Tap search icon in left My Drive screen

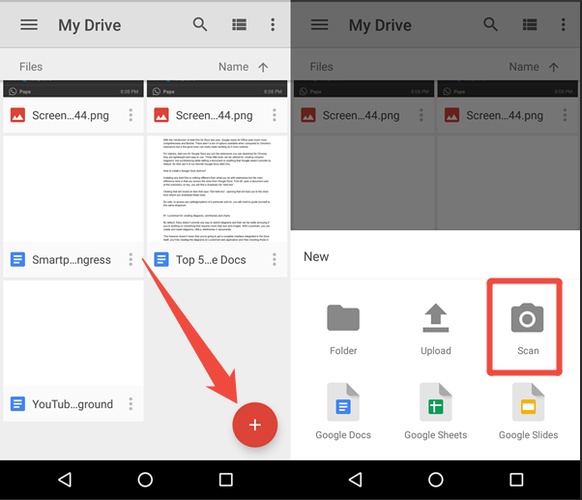coord(200,24)
